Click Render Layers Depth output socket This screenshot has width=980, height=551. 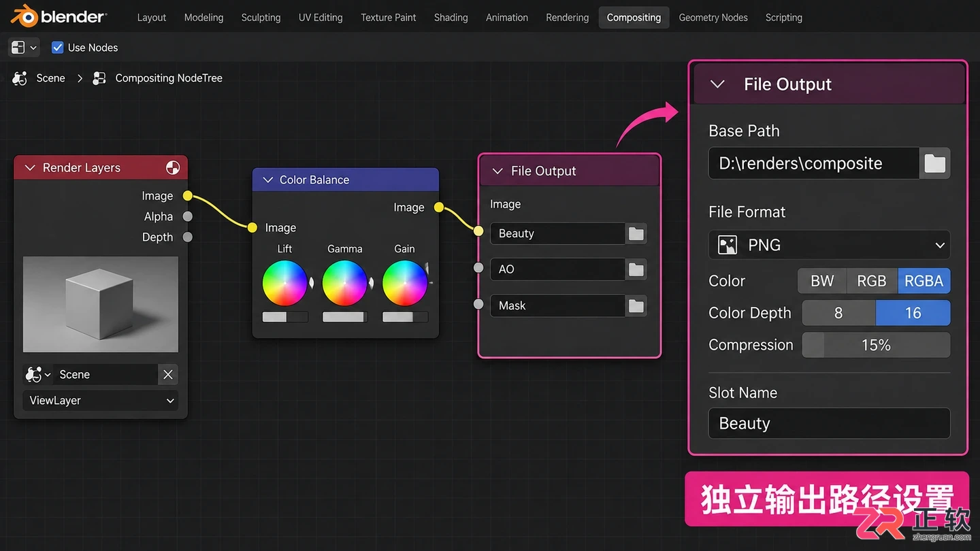[188, 237]
